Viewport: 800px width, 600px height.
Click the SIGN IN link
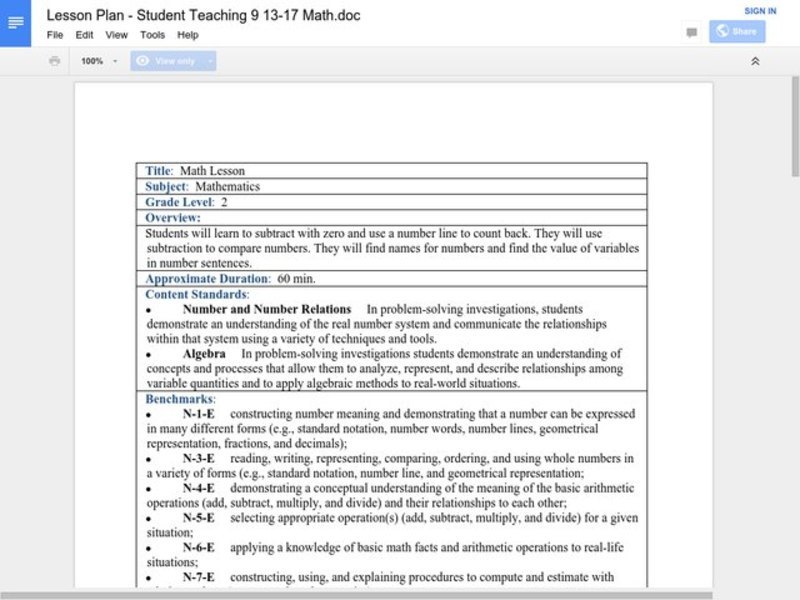(759, 10)
